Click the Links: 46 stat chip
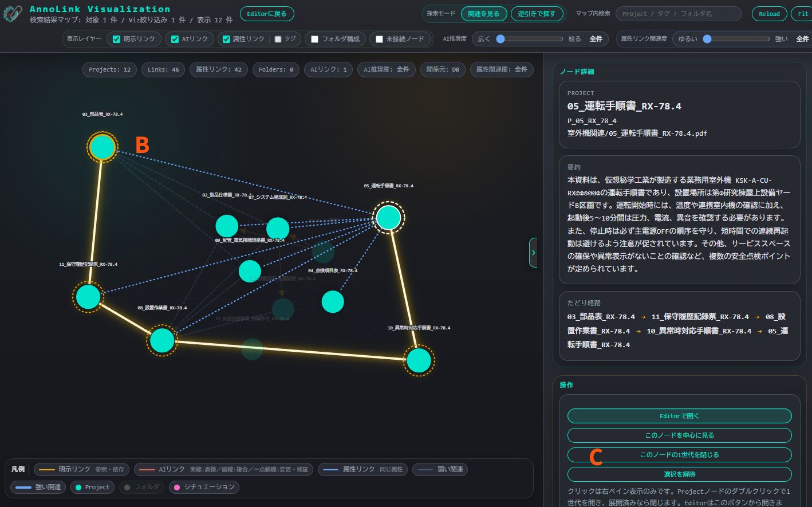Image resolution: width=812 pixels, height=507 pixels. (163, 69)
